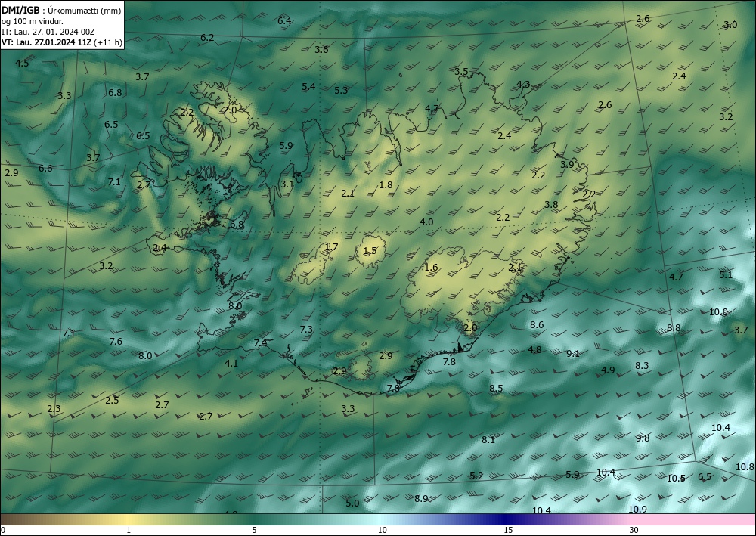756x536 pixels.
Task: Click the map value '1.6' on Vatnajökull
Action: click(x=431, y=268)
